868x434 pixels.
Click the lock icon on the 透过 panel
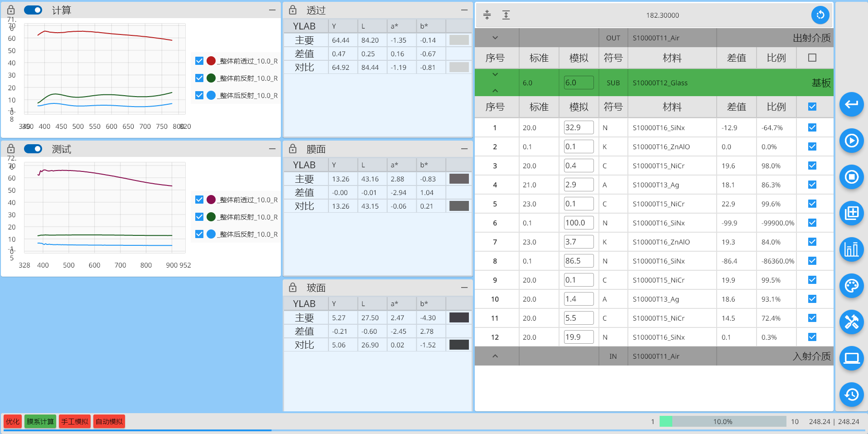tap(292, 10)
